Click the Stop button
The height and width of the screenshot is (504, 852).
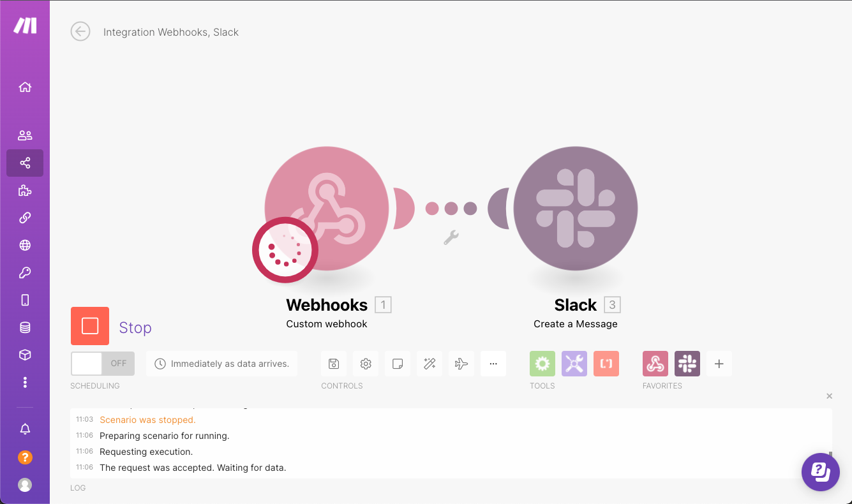tap(90, 326)
